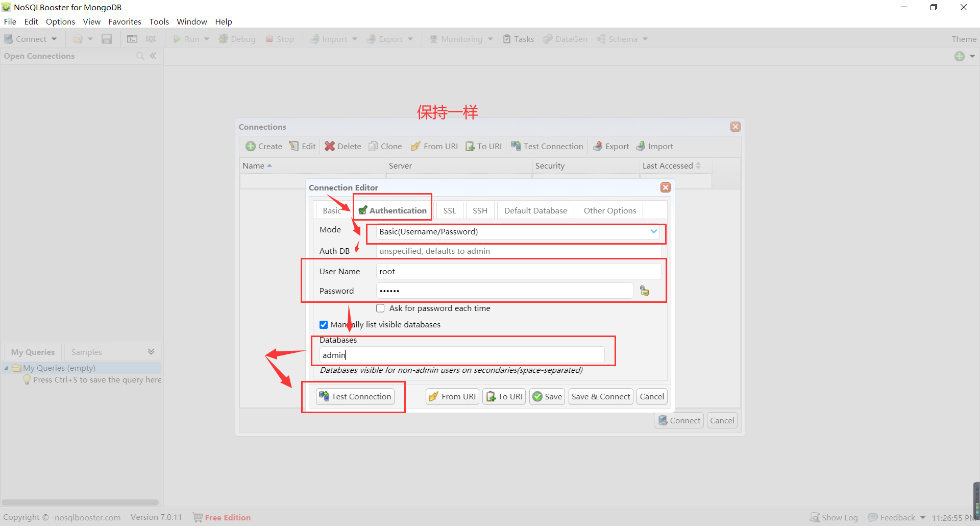Click the Password field
The height and width of the screenshot is (526, 980).
[504, 291]
